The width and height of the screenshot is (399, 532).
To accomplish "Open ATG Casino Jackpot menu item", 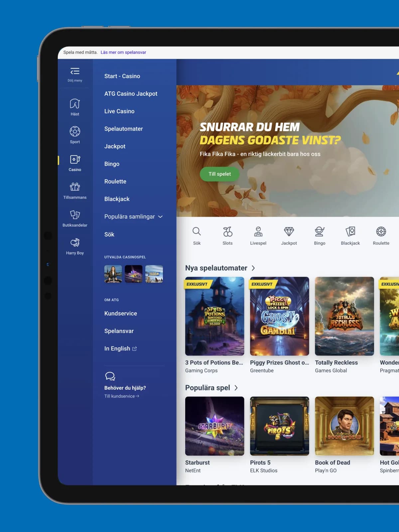I will click(x=131, y=94).
